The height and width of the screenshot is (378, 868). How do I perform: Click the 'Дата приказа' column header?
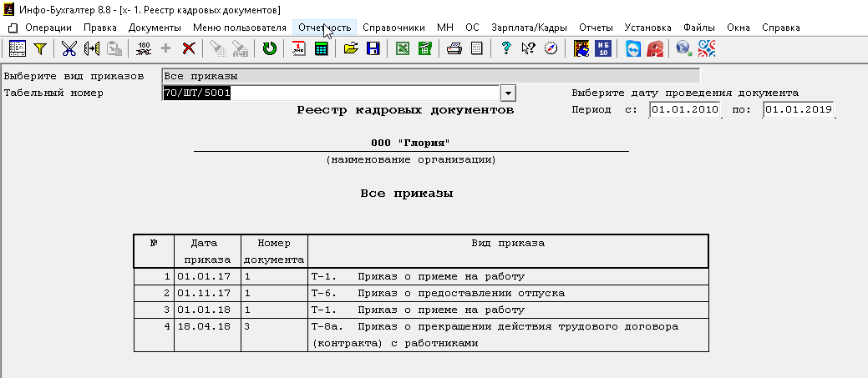207,251
